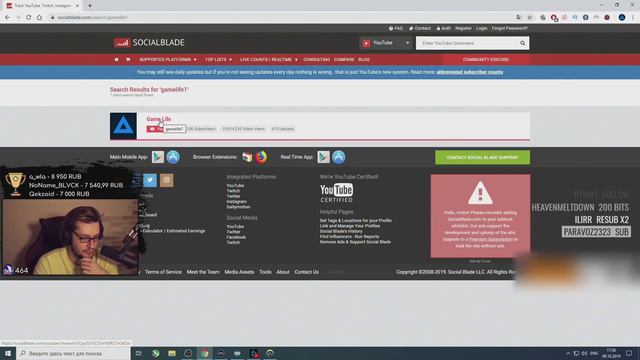Open the File Explorer taskbar icon
The width and height of the screenshot is (640, 360).
[172, 353]
